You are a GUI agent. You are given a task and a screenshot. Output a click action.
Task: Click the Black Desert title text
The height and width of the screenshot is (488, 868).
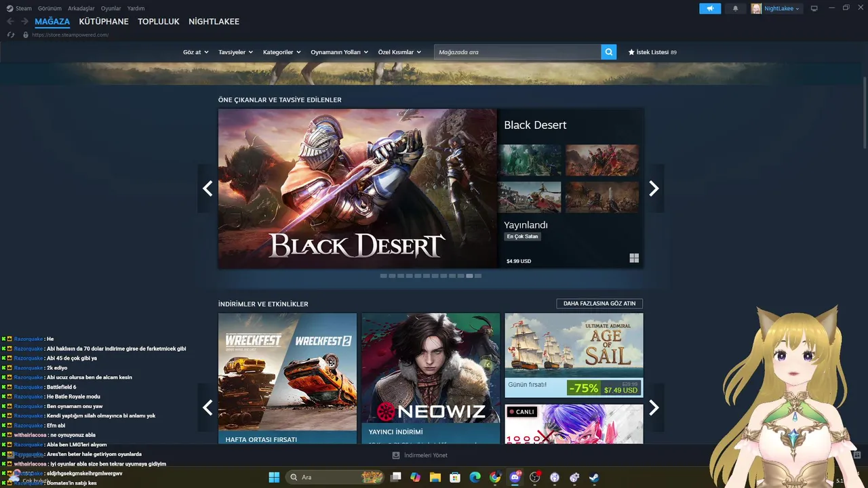click(535, 125)
